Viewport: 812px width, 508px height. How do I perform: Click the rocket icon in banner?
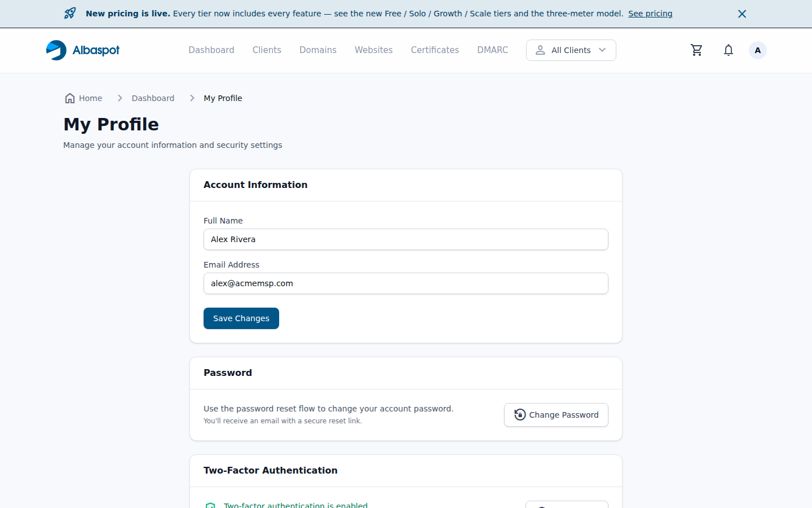click(x=70, y=14)
